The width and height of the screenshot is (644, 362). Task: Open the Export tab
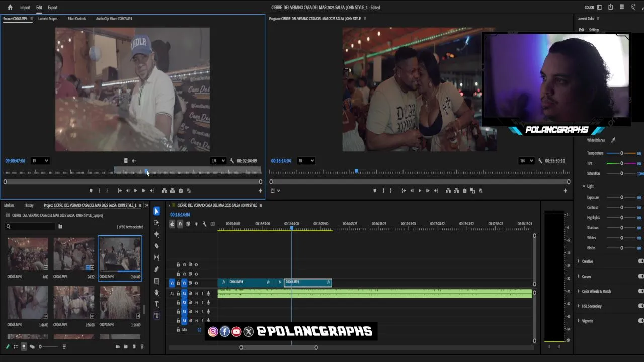pos(53,8)
